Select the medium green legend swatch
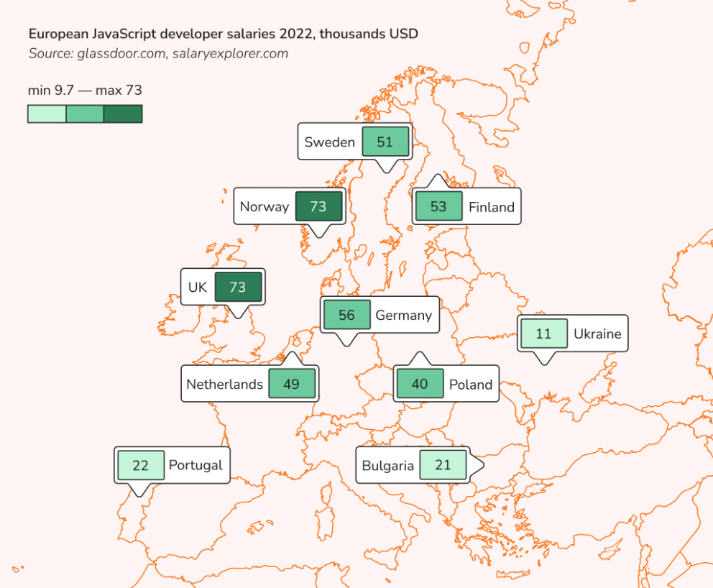Image resolution: width=713 pixels, height=588 pixels. (x=85, y=114)
